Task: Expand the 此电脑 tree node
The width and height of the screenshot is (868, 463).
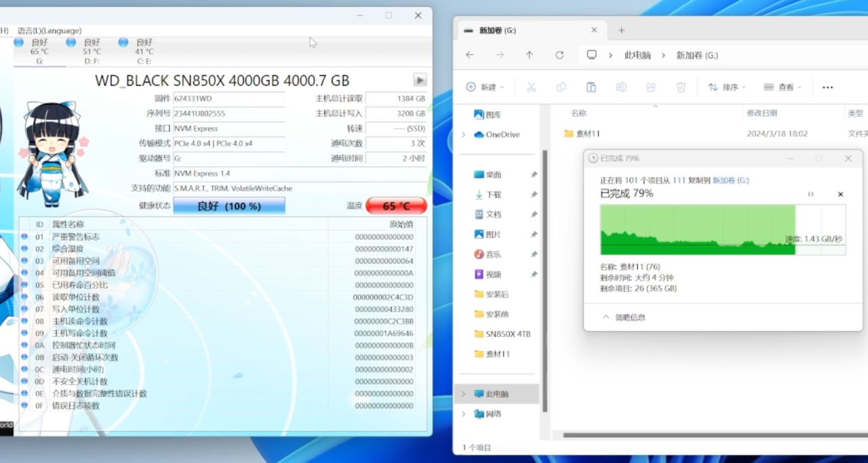Action: click(464, 394)
